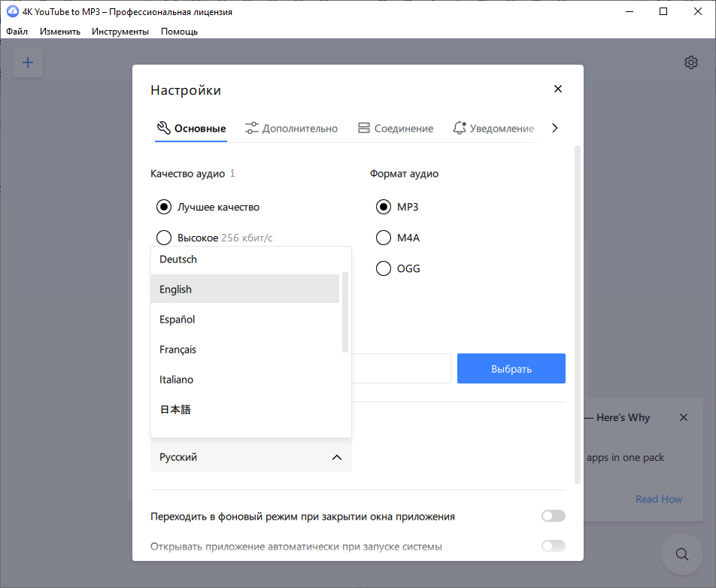Click the Качество аудио heading
716x588 pixels.
[x=188, y=174]
